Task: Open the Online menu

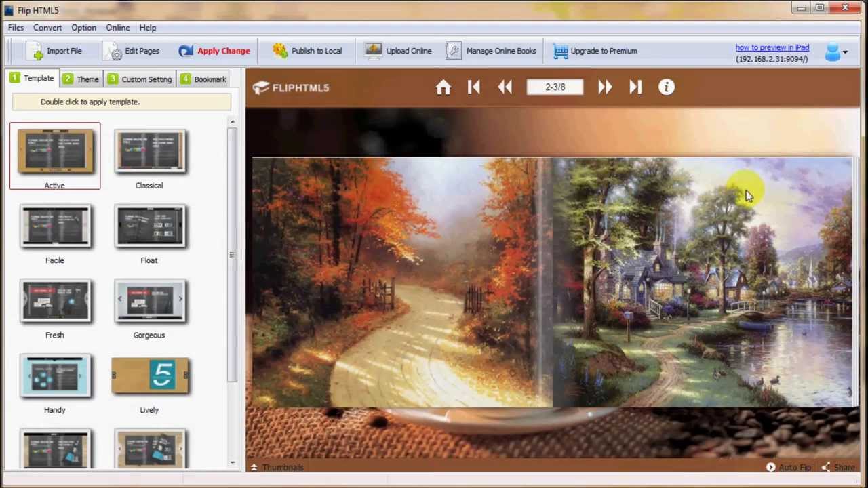Action: click(118, 28)
